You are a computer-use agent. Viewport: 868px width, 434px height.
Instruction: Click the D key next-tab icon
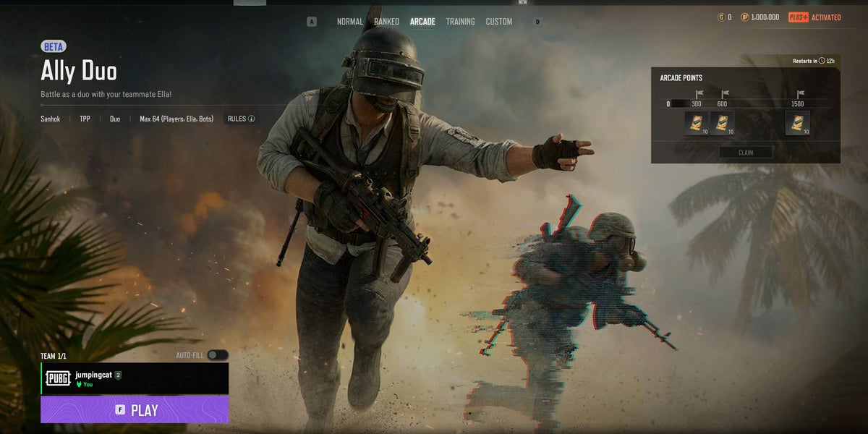[x=537, y=22]
